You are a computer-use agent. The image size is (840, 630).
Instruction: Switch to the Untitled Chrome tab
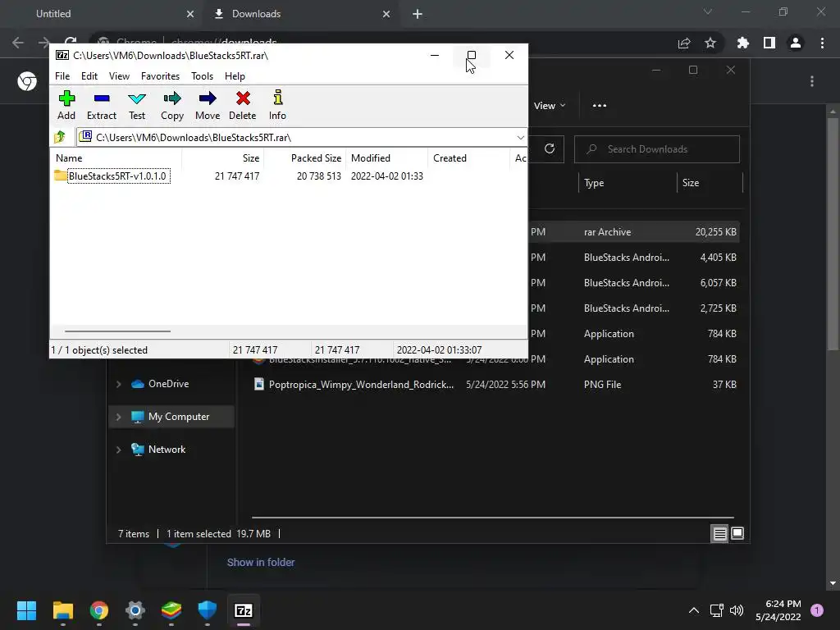pyautogui.click(x=103, y=14)
